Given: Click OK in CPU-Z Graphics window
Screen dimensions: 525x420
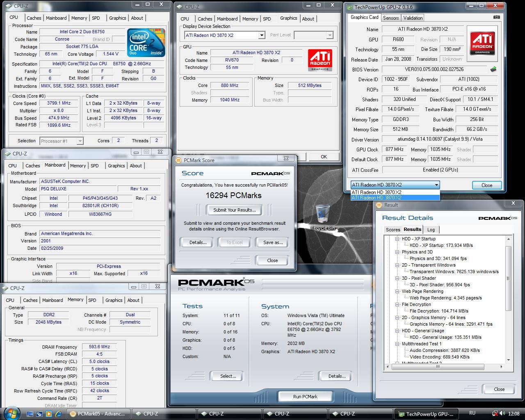Looking at the screenshot, I should click(324, 157).
